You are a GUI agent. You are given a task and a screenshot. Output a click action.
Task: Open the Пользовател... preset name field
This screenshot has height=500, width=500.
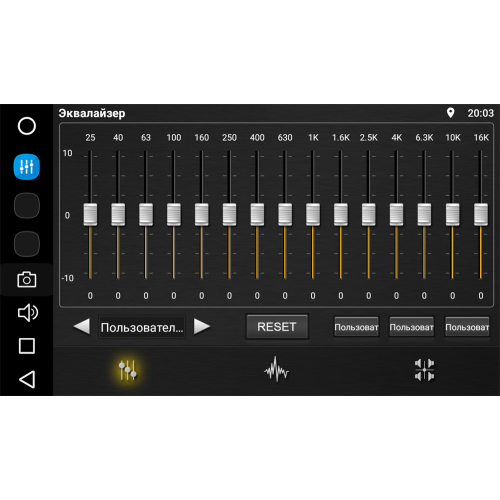(142, 327)
